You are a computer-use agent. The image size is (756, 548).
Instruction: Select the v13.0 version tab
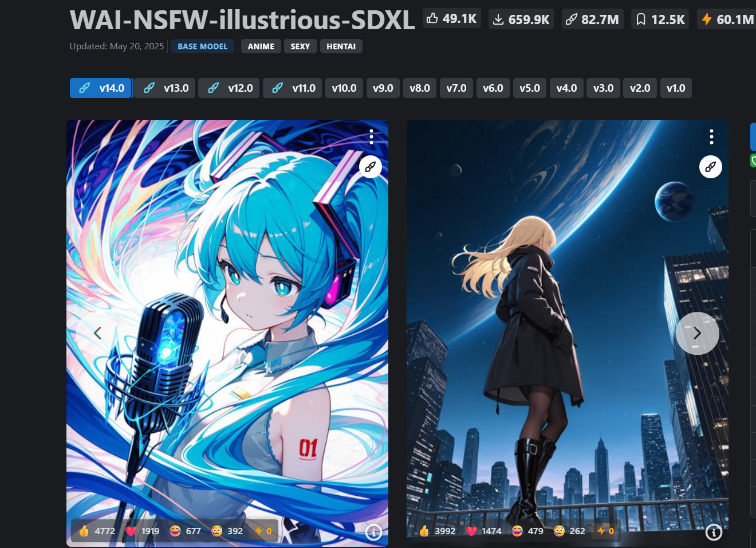166,88
